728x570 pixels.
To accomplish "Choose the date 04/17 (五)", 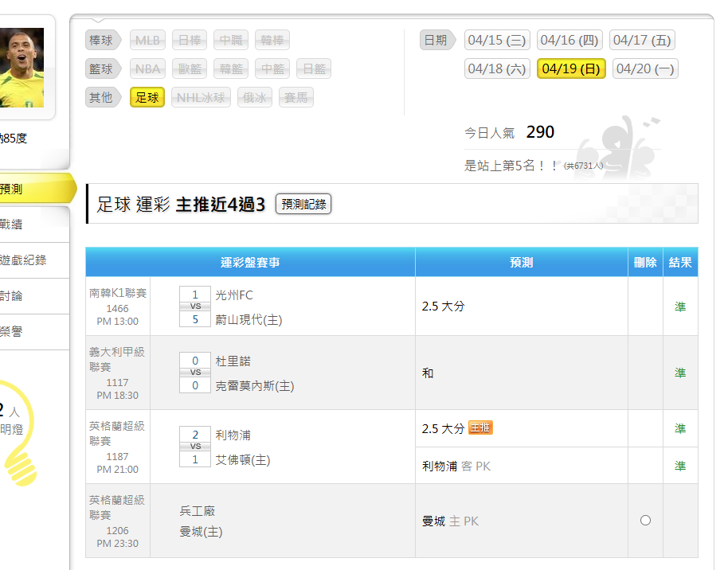I will [x=642, y=41].
